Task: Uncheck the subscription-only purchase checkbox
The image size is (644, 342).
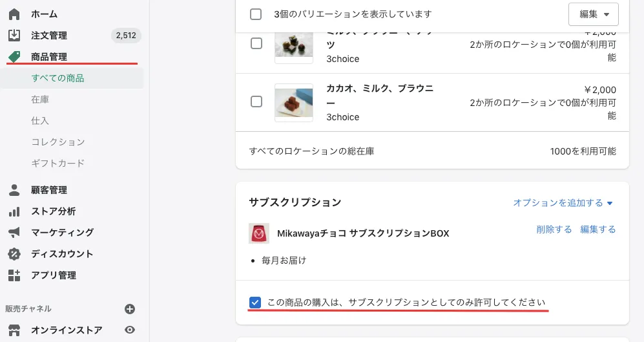Action: (x=256, y=303)
